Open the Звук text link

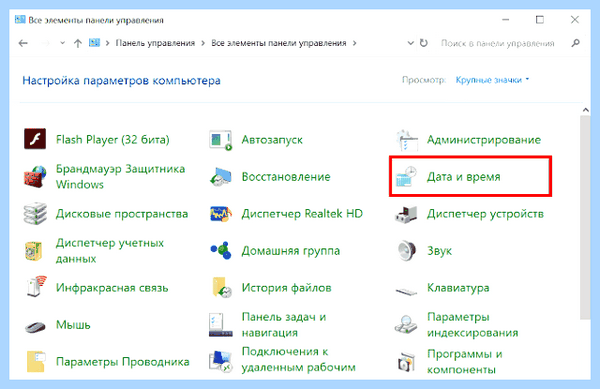439,251
